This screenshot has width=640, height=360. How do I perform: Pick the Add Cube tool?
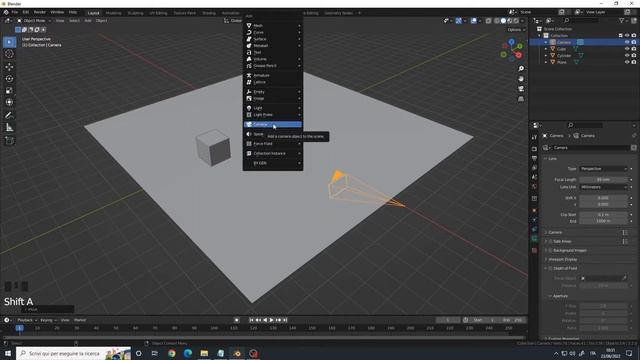pos(9,140)
